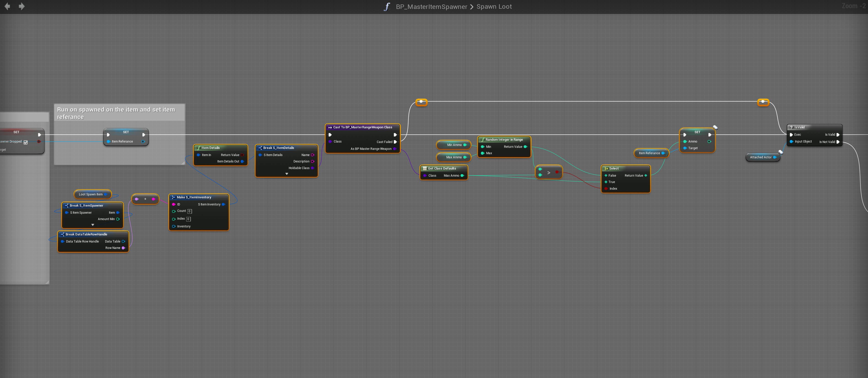
Task: Click the back navigation arrow
Action: point(7,6)
